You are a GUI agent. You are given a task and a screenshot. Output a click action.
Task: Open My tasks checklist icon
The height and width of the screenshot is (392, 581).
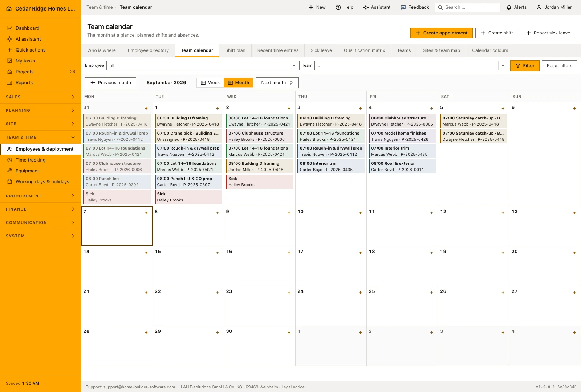pyautogui.click(x=10, y=61)
